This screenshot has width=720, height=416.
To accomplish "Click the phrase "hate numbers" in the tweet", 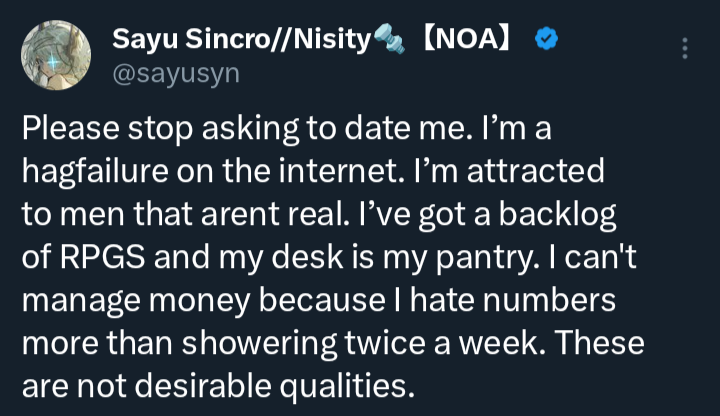I will (498, 300).
